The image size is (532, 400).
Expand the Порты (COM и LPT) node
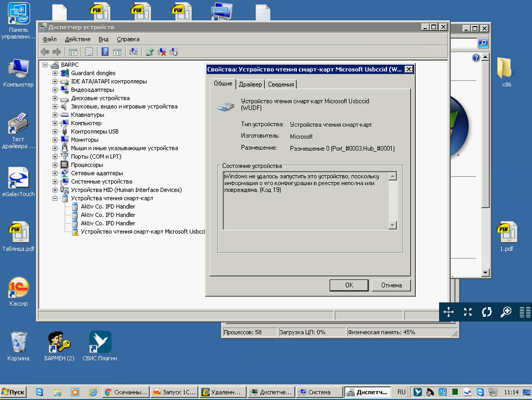55,156
